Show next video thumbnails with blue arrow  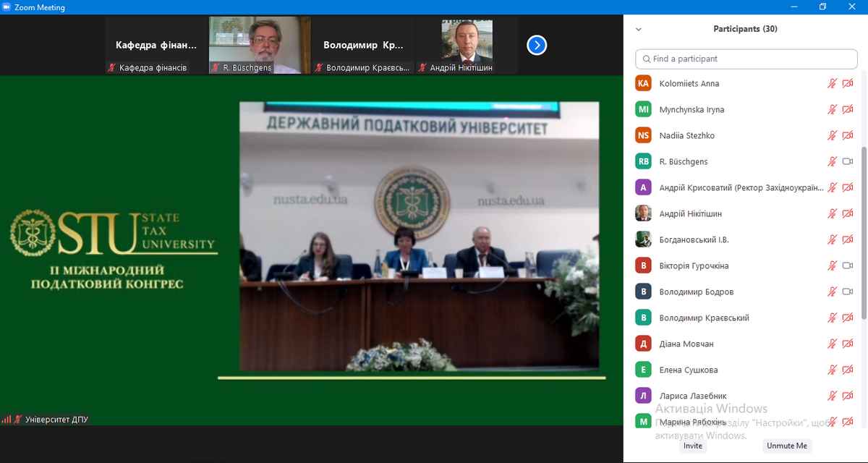[536, 46]
